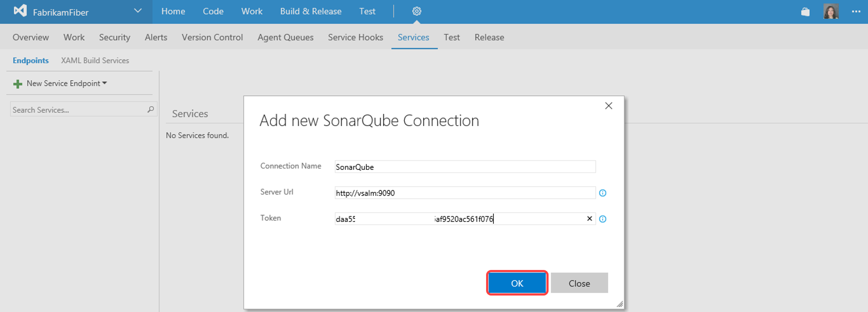Open the Alerts tab
The height and width of the screenshot is (312, 868).
(x=156, y=37)
